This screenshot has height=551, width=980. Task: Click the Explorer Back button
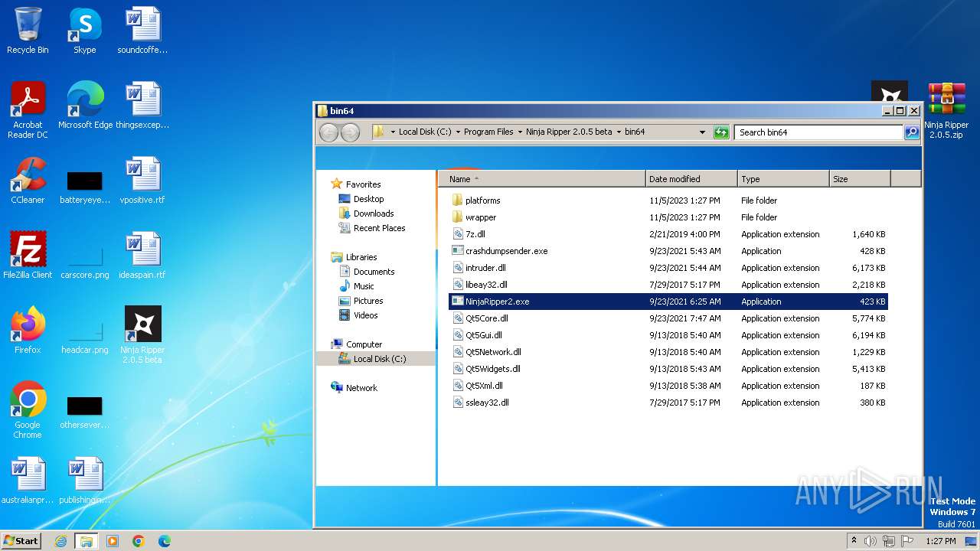[328, 132]
